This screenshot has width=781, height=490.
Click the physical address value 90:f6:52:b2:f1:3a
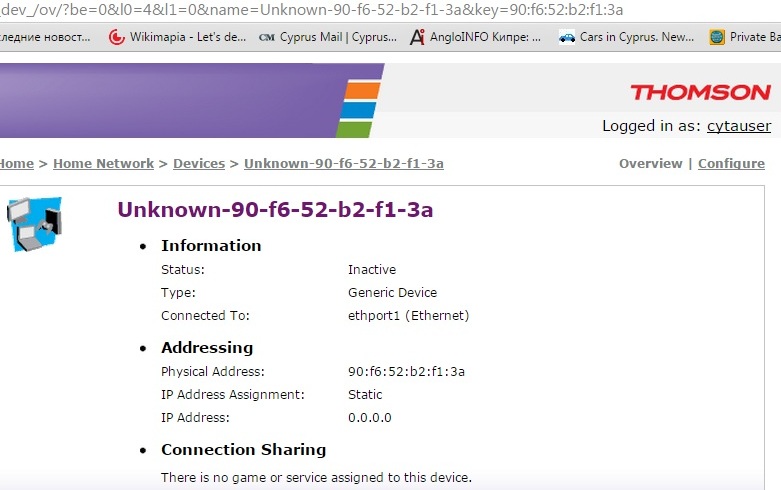406,371
